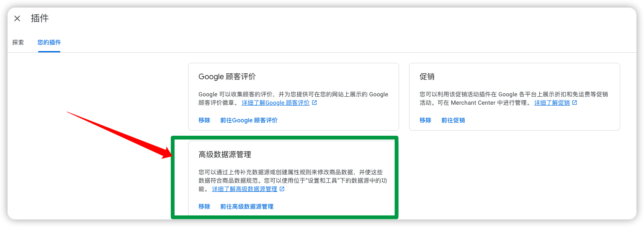Remove the Google 顾客评价 plugin
644x227 pixels.
[204, 120]
